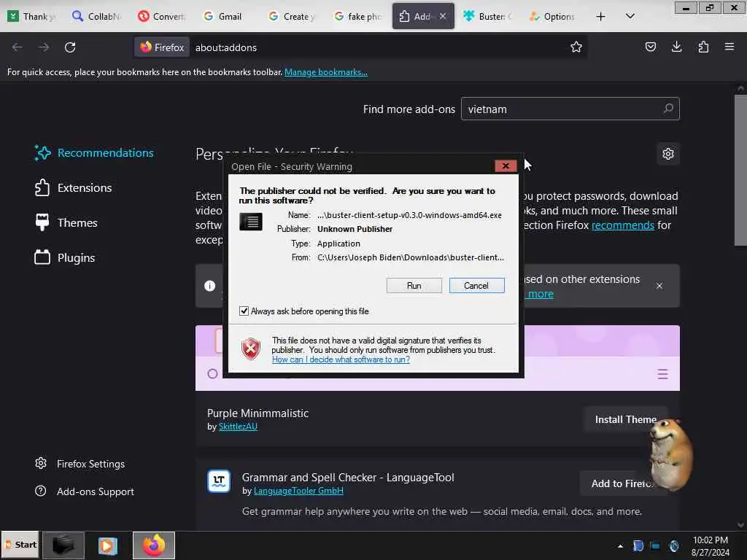Screen dimensions: 747x560
Task: Switch to the Convert tab
Action: pos(162,16)
